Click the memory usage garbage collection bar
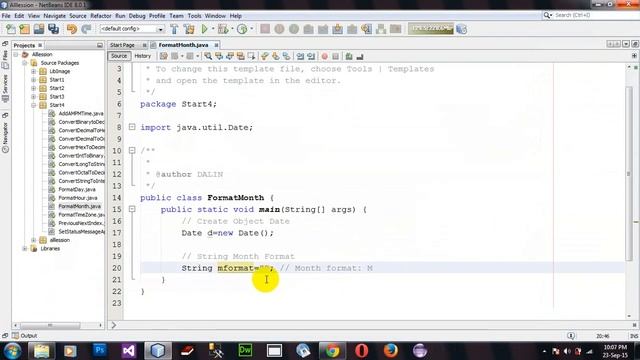Image resolution: width=640 pixels, height=360 pixels. tap(431, 29)
